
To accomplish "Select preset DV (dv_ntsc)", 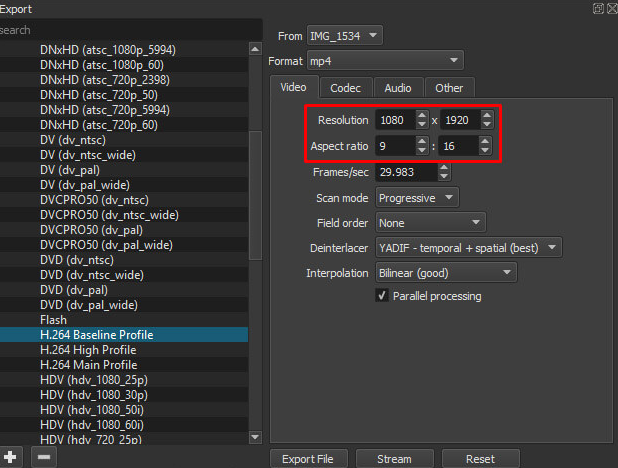I will point(124,140).
